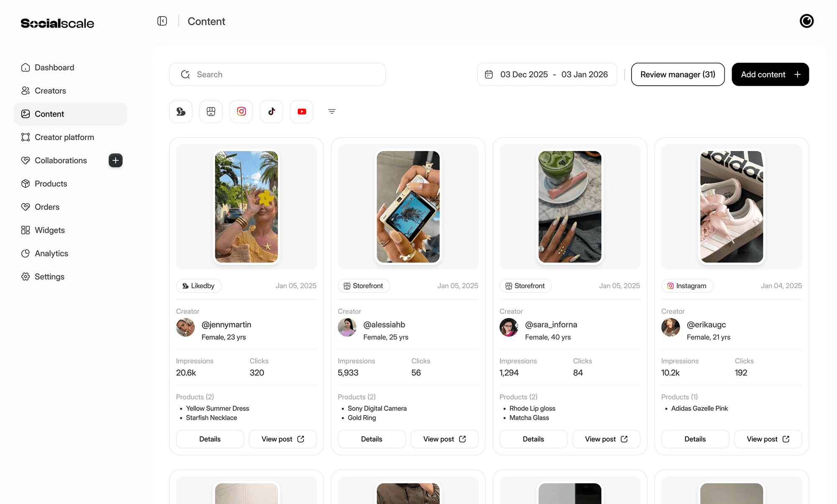Click the Search input field
Screen dimensions: 837x504
277,74
